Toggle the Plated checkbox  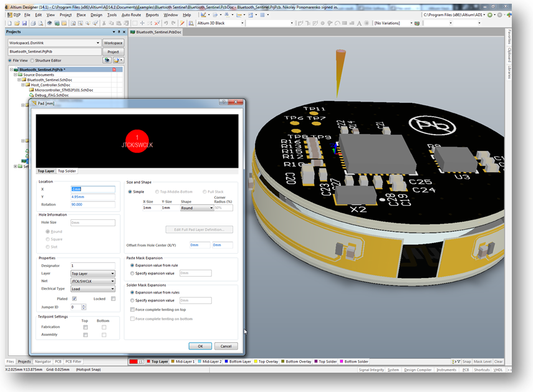[74, 299]
